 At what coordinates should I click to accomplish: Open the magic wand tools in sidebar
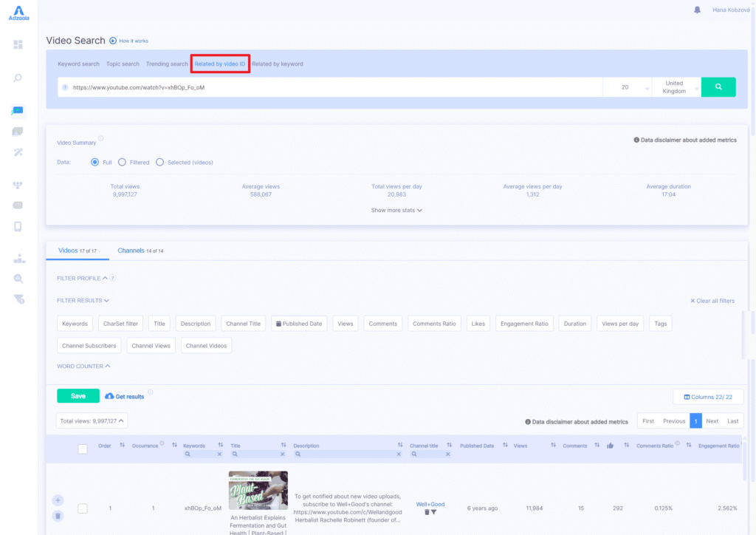[18, 152]
